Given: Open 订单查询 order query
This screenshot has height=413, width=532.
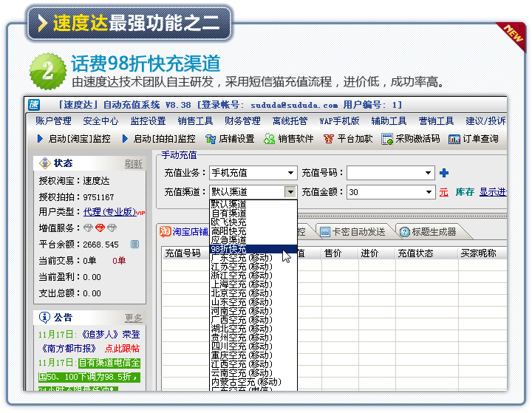Looking at the screenshot, I should click(474, 138).
